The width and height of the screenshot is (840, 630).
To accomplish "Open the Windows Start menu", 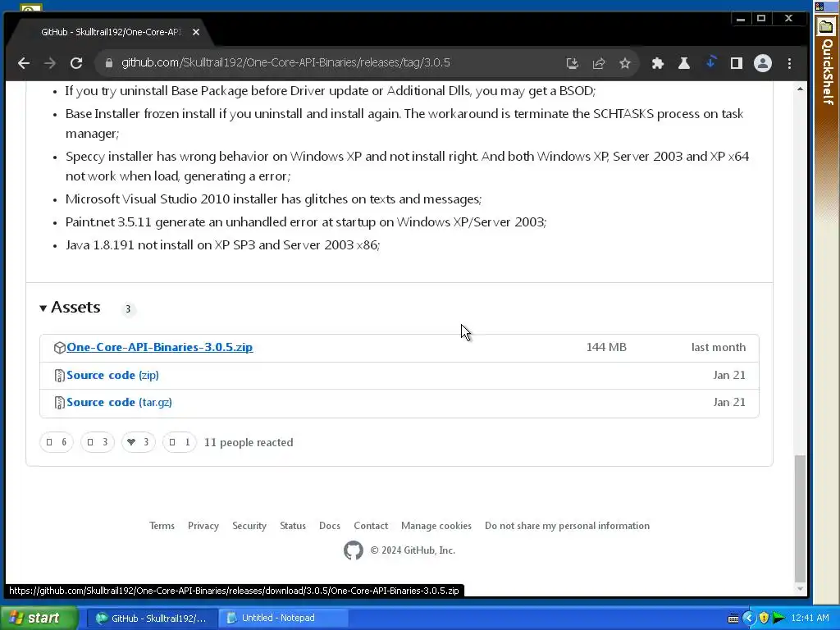I will [39, 618].
